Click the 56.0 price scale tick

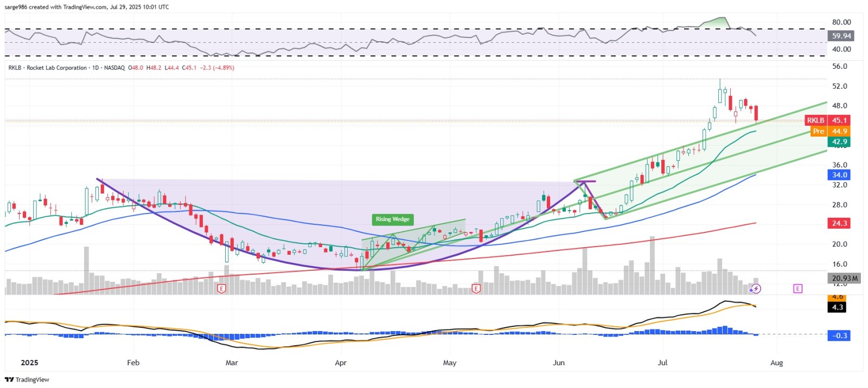839,66
